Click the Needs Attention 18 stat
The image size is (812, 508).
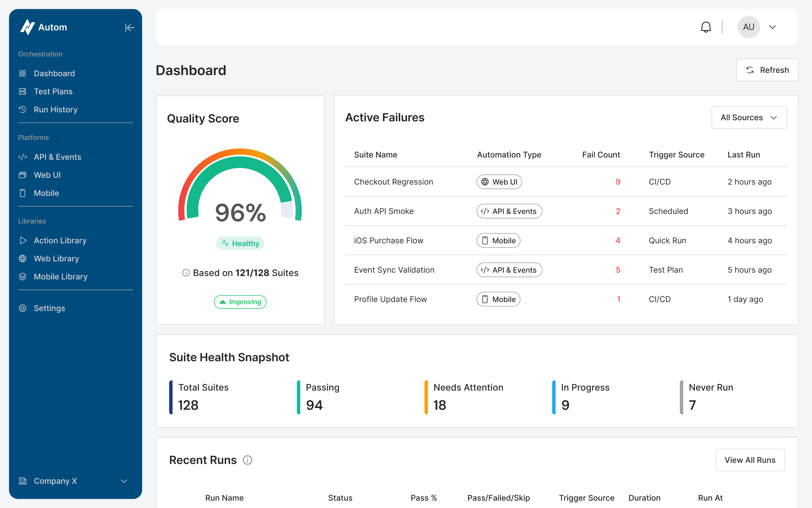tap(464, 397)
